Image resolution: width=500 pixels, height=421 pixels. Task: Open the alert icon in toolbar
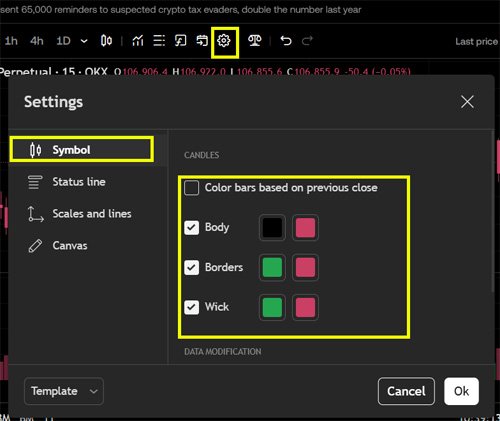180,41
